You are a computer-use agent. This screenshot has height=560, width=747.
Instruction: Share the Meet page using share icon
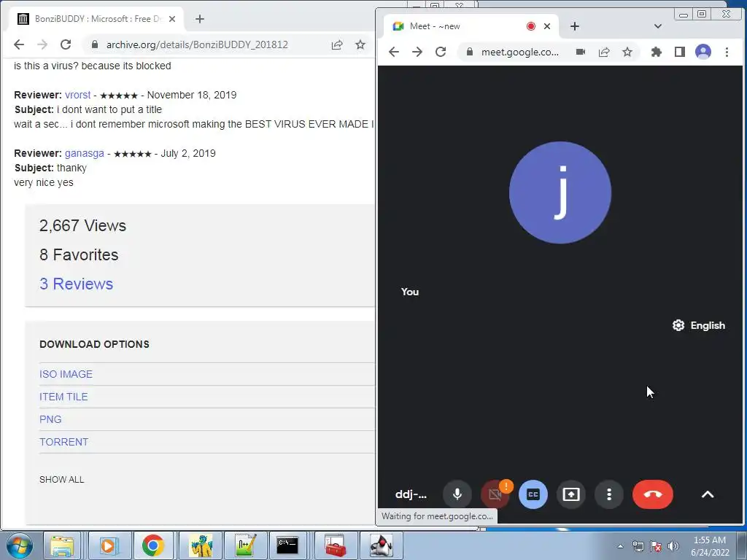[603, 52]
